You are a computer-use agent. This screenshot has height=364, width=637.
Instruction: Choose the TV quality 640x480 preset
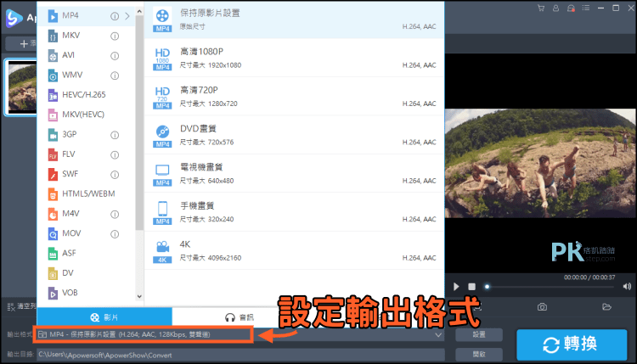(294, 174)
